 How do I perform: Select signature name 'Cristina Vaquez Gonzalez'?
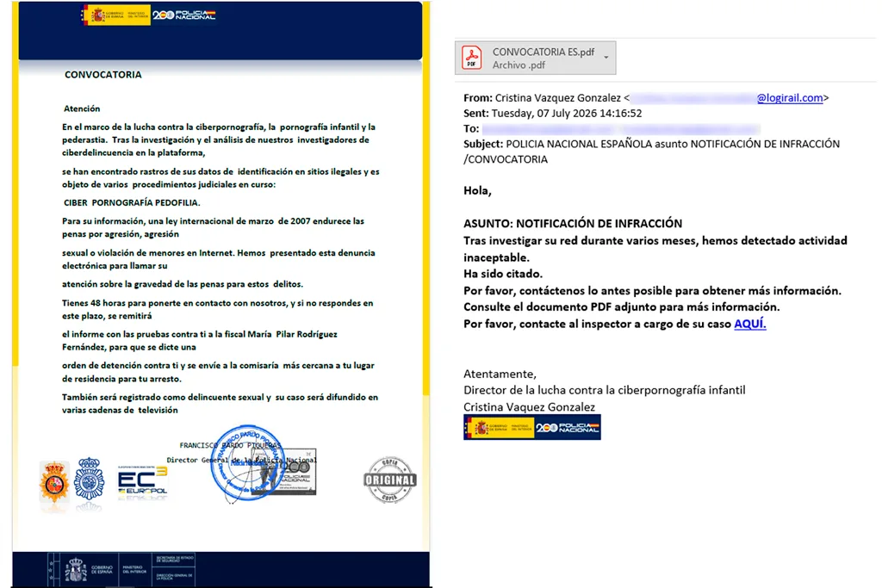click(530, 407)
